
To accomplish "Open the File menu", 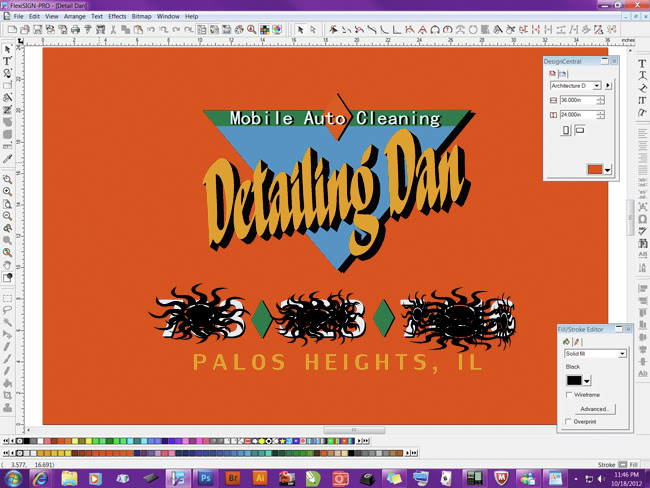I will coord(19,17).
